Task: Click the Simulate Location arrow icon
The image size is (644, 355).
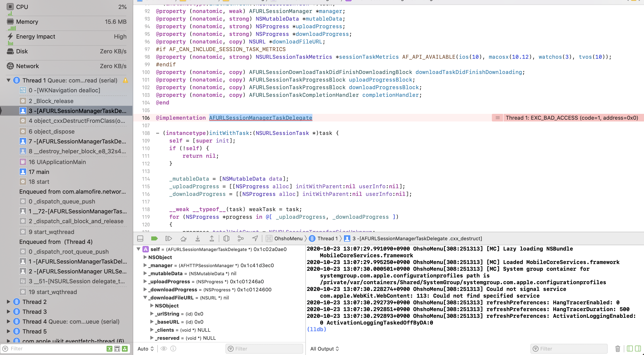Action: 255,238
